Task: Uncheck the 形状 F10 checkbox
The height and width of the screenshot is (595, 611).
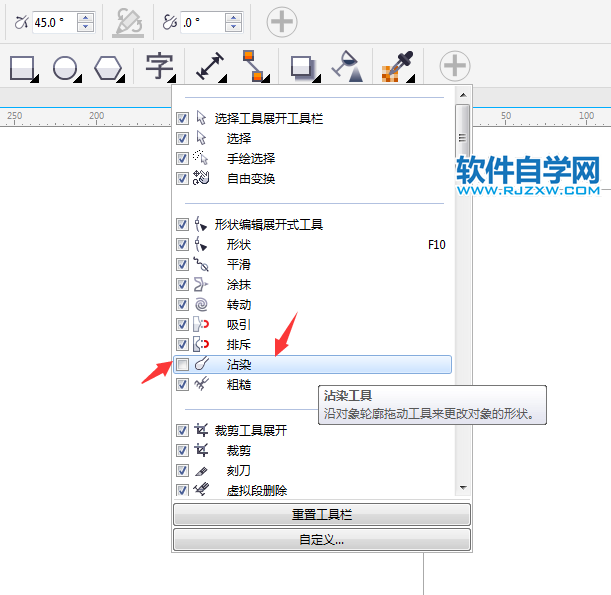Action: click(182, 245)
